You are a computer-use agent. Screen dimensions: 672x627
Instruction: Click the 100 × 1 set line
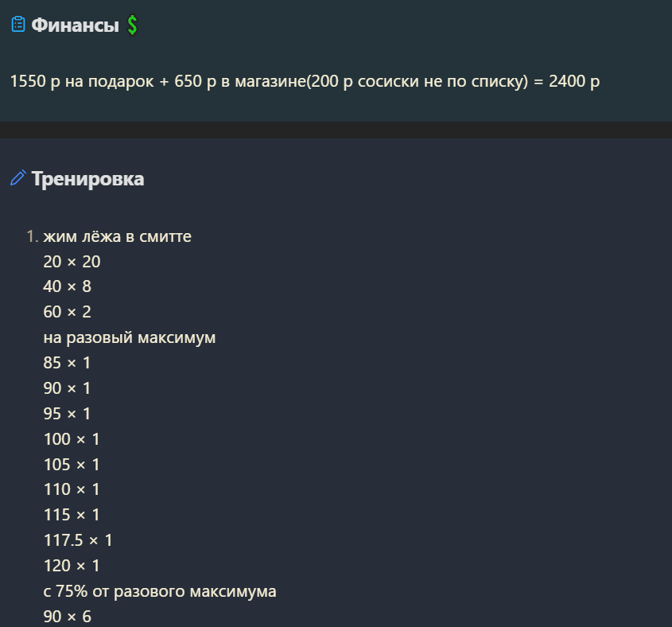[72, 439]
